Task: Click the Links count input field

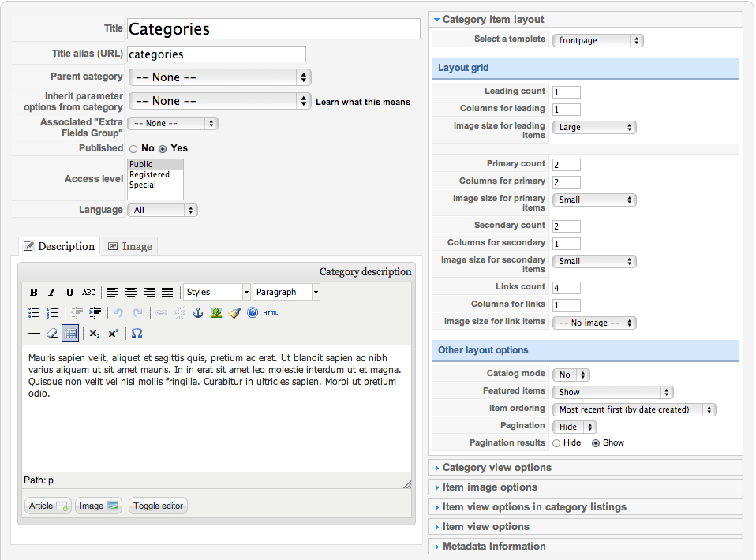Action: pyautogui.click(x=567, y=288)
